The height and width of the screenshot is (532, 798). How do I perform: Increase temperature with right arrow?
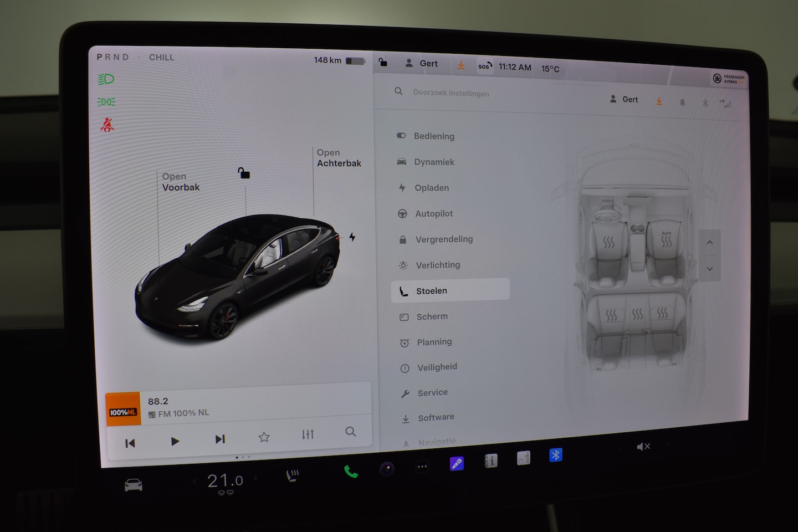point(255,478)
